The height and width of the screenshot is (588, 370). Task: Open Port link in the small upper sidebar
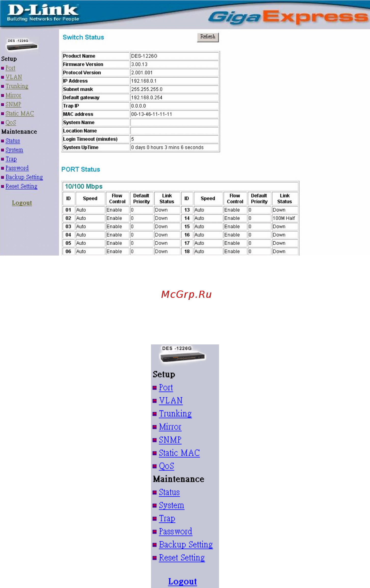[x=10, y=68]
